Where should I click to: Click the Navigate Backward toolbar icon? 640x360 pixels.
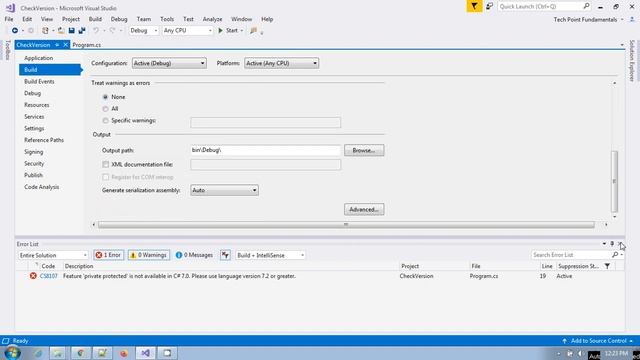15,31
